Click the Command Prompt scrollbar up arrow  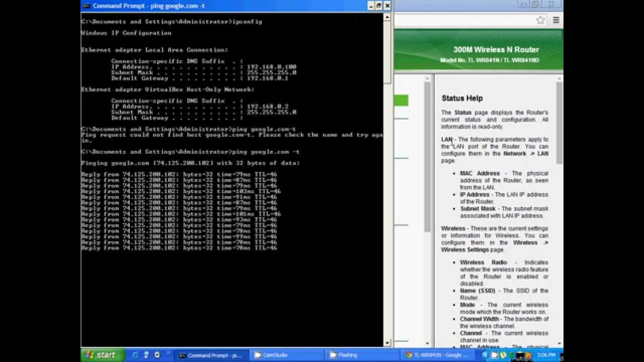click(387, 17)
